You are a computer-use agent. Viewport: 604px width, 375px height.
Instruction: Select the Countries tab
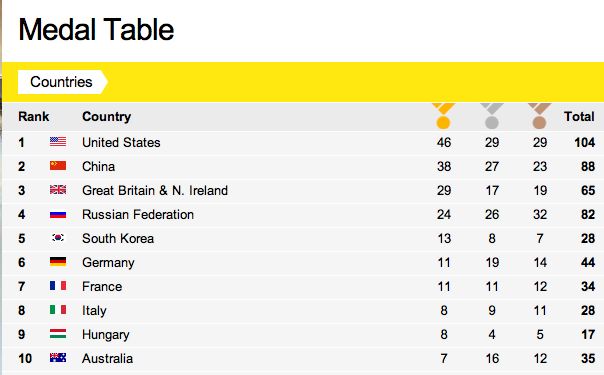click(62, 82)
